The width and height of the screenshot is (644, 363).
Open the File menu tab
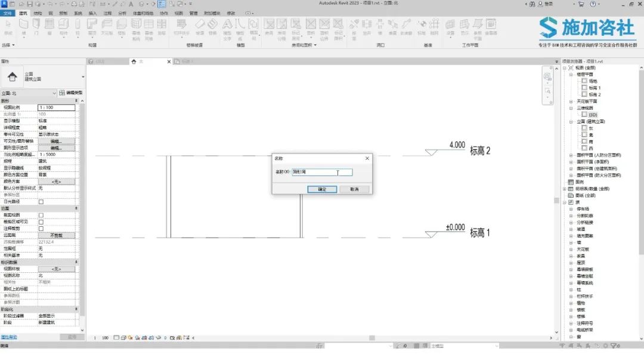(x=7, y=13)
